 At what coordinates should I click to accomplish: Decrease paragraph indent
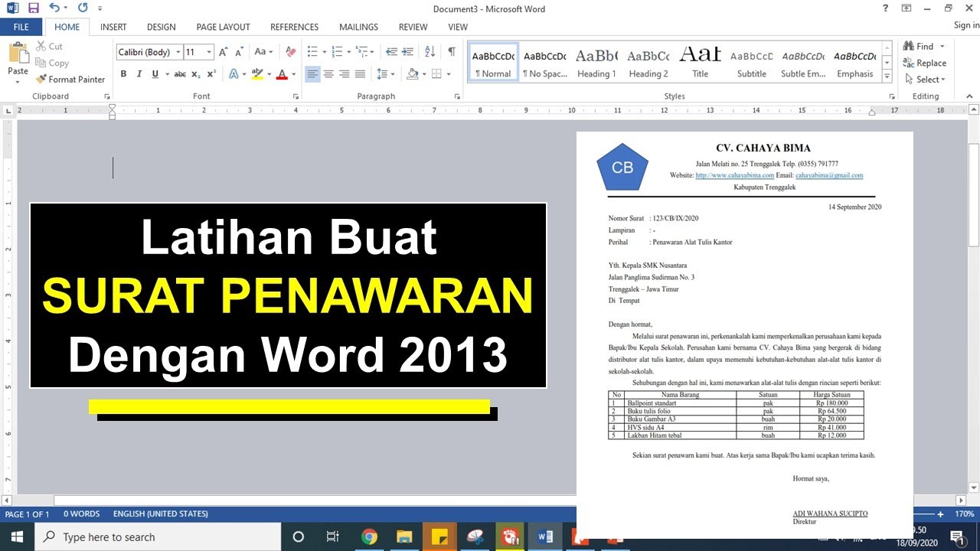[x=391, y=52]
